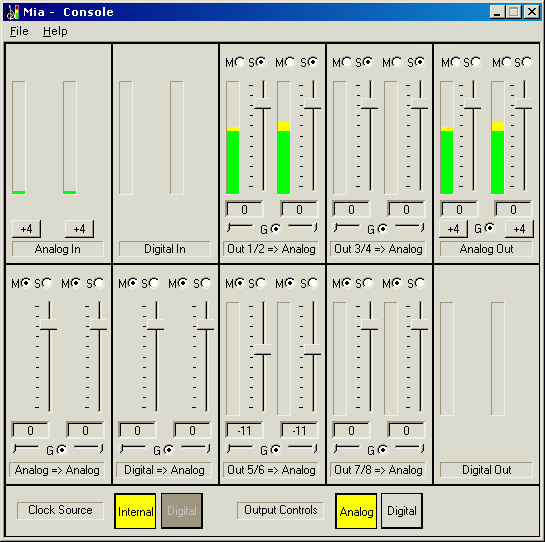Image resolution: width=545 pixels, height=542 pixels.
Task: Mute left channel of Analog => Analog
Action: (x=25, y=283)
